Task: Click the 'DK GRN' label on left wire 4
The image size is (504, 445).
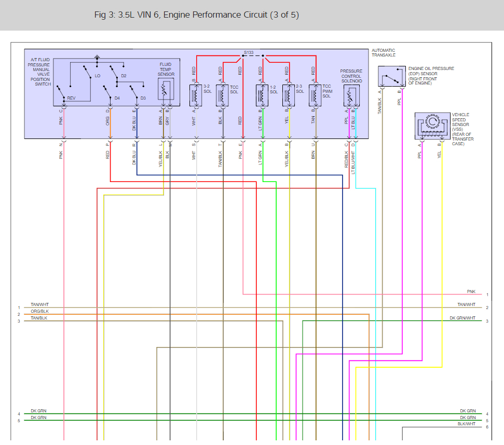Action: click(x=38, y=411)
